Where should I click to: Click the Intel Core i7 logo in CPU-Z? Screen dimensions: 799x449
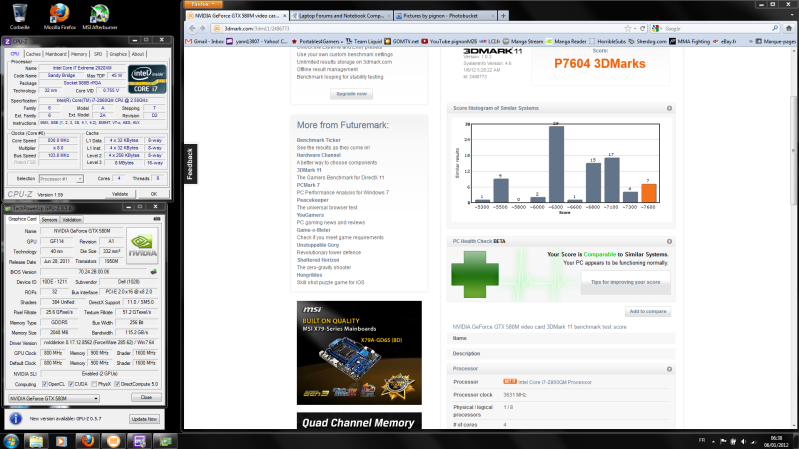pyautogui.click(x=147, y=79)
